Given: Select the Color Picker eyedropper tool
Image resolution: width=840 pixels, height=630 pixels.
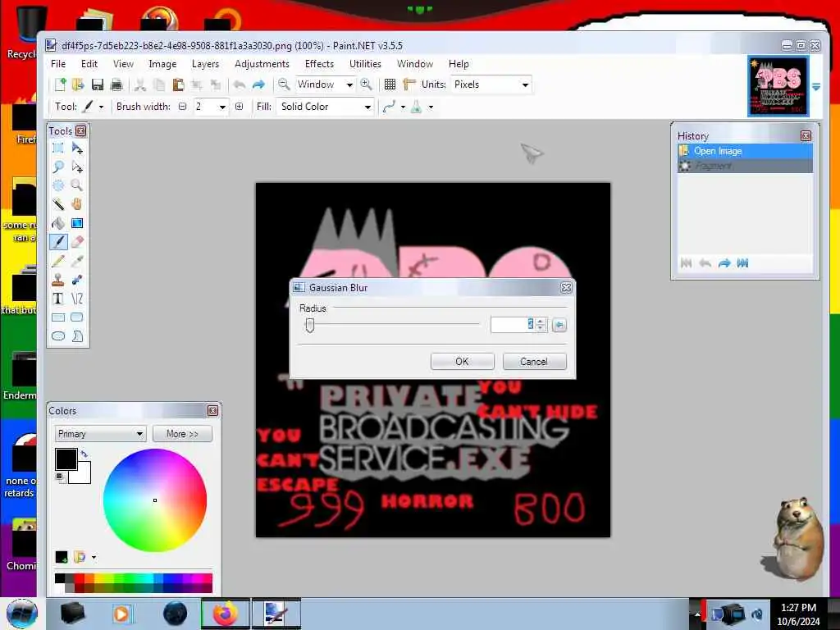Looking at the screenshot, I should 77,261.
